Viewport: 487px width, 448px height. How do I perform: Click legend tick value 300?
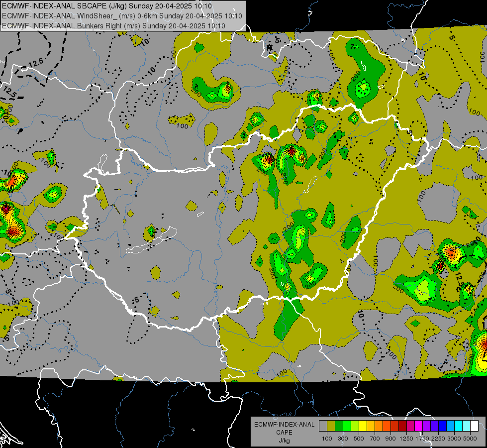coord(343,439)
